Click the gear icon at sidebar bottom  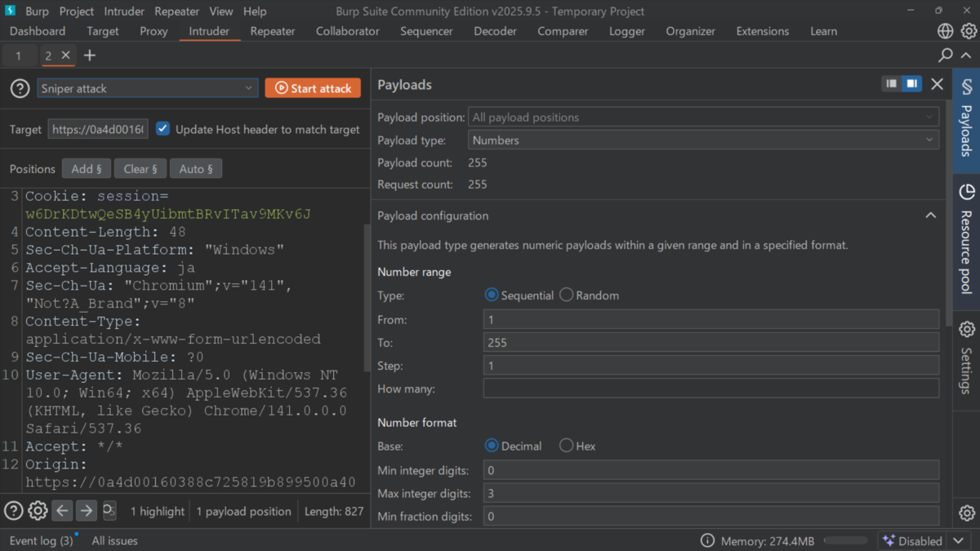(x=967, y=513)
